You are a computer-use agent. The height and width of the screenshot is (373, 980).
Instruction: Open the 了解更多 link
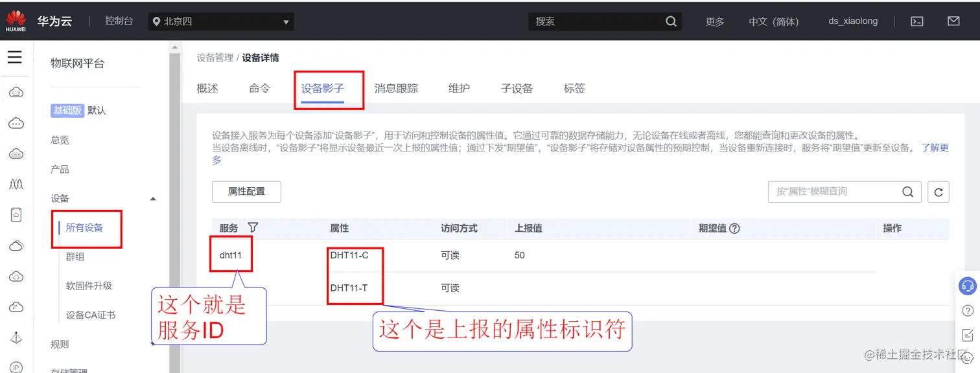(x=935, y=148)
